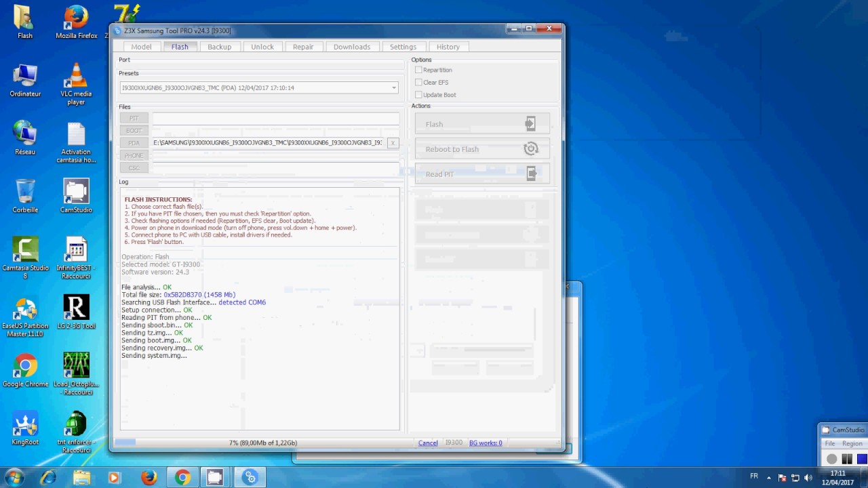The image size is (868, 488).
Task: Click CamStudio record button
Action: [832, 459]
